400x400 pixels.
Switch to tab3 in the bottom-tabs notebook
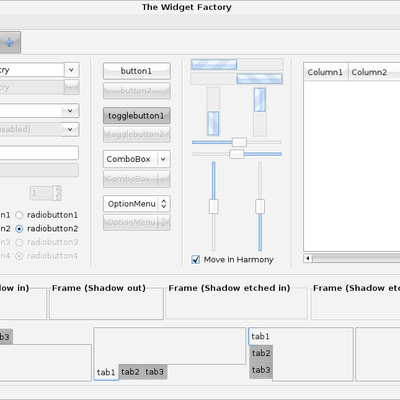tap(155, 372)
